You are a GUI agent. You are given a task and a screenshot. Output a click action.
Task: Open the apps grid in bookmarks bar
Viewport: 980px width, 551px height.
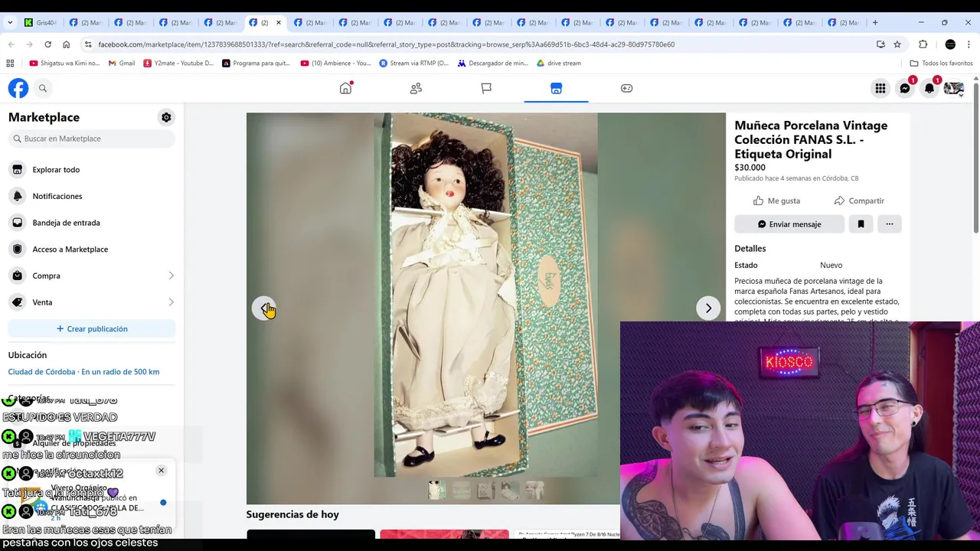pyautogui.click(x=10, y=64)
